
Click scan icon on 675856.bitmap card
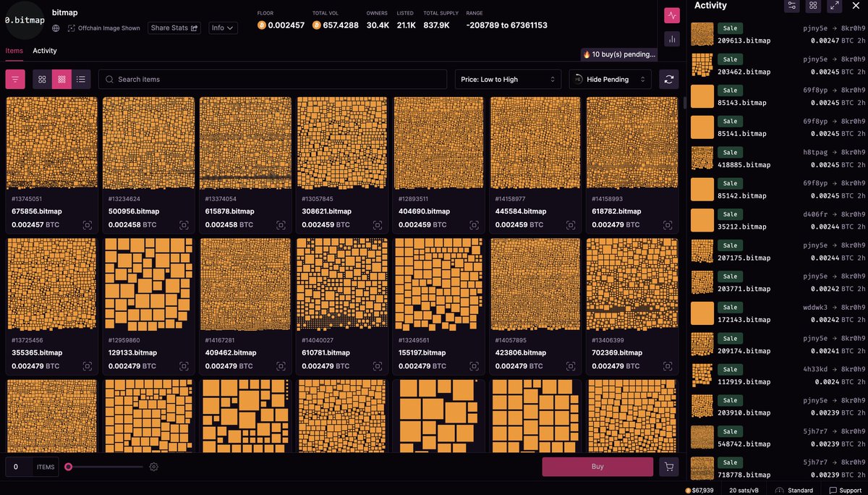pos(88,225)
